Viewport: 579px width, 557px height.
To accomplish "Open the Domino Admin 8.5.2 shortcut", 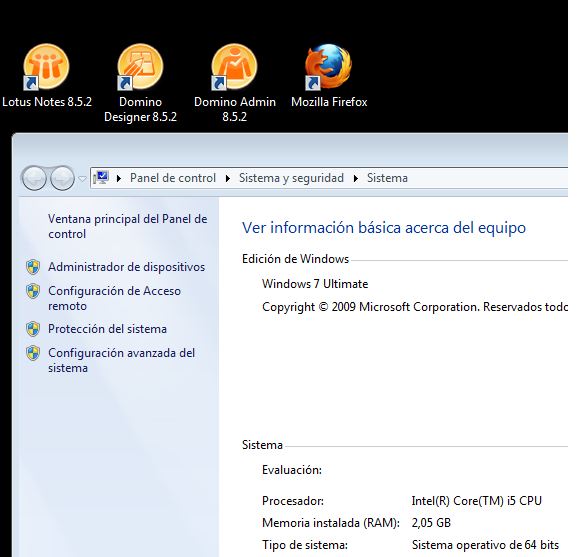I will (x=234, y=83).
